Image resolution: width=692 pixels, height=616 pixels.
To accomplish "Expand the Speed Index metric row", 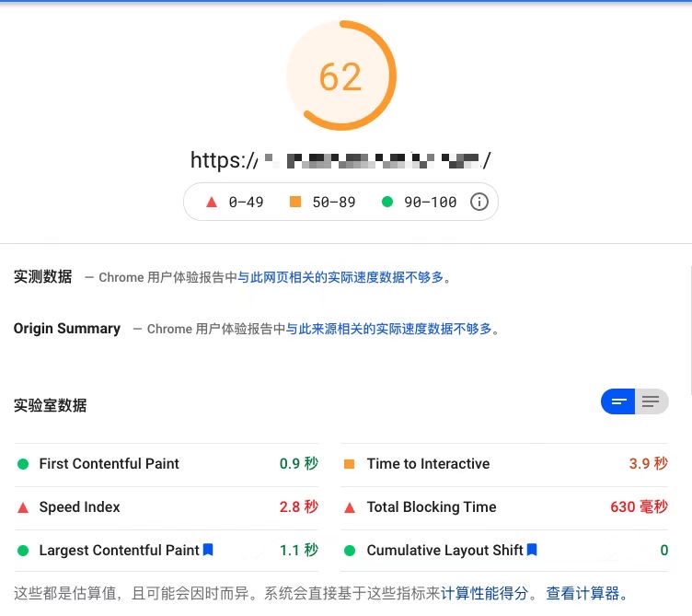I will tap(79, 507).
